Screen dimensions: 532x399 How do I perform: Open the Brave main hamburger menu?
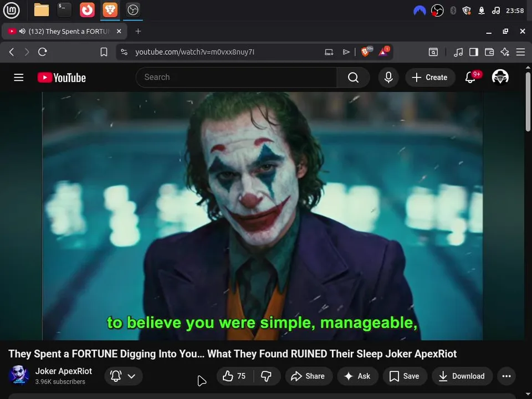(x=521, y=52)
